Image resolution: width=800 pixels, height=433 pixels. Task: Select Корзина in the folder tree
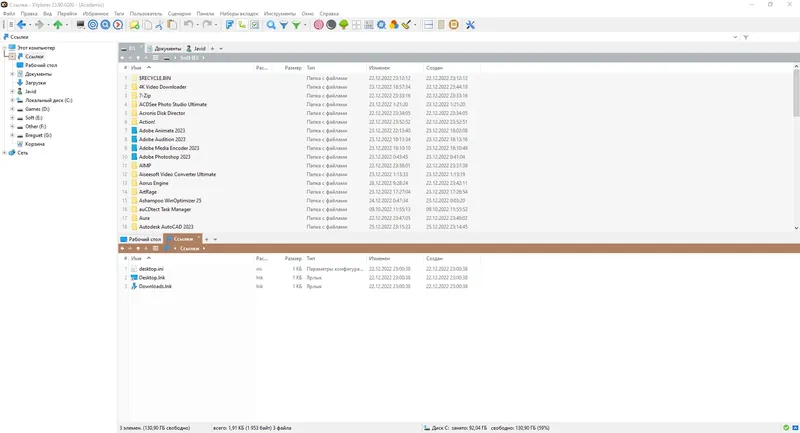35,144
